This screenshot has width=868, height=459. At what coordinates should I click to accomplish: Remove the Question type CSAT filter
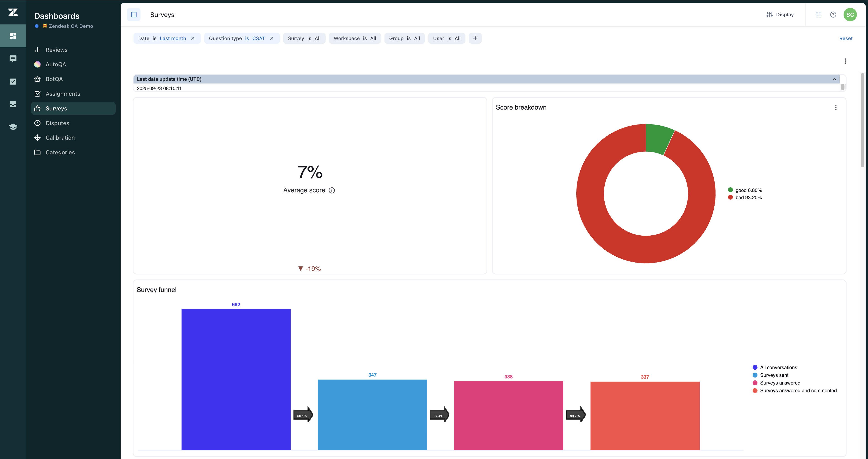272,38
